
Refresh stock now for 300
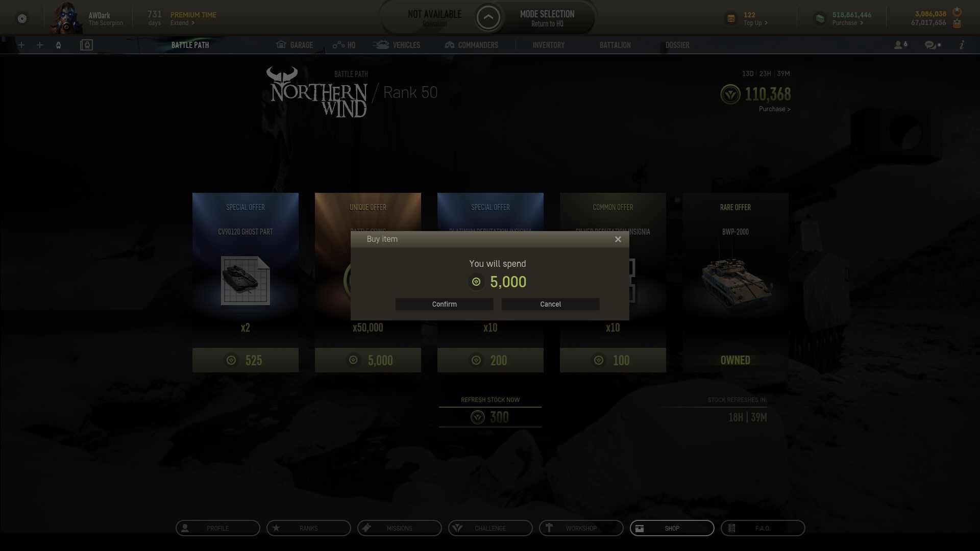[490, 417]
